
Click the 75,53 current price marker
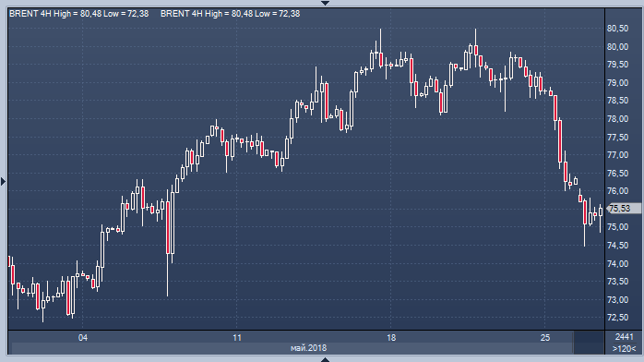click(624, 209)
